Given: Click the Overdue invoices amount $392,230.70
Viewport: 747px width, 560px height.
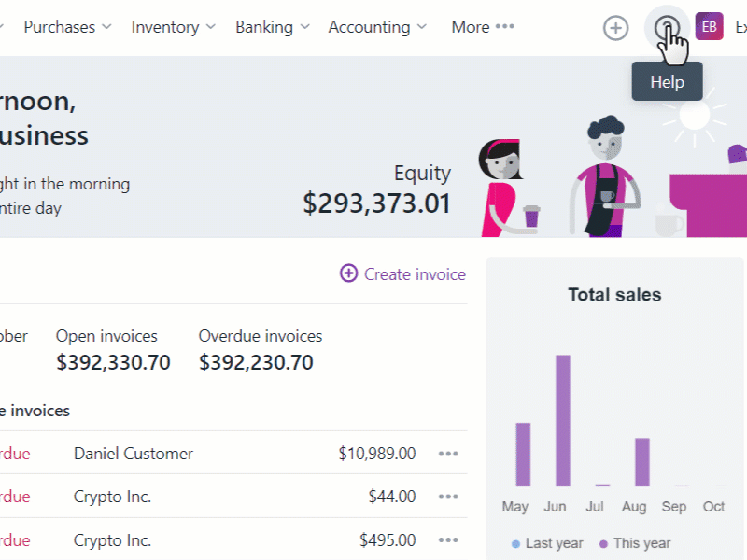Looking at the screenshot, I should click(x=256, y=362).
